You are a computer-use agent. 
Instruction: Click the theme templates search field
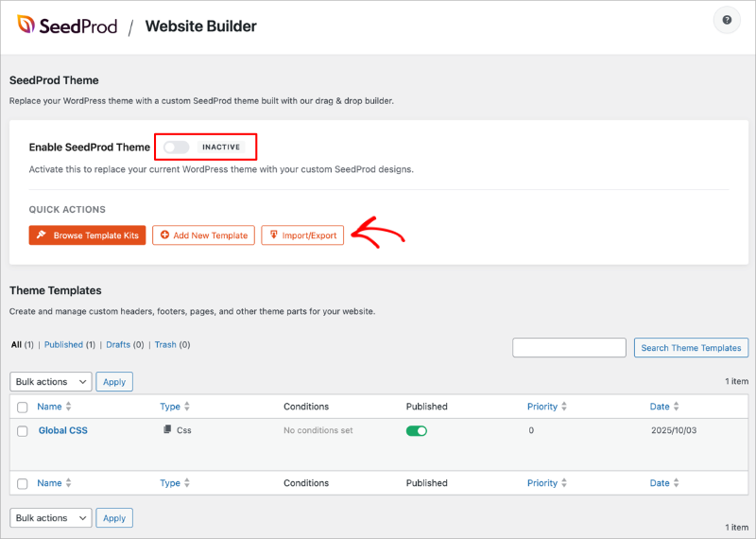pyautogui.click(x=569, y=348)
